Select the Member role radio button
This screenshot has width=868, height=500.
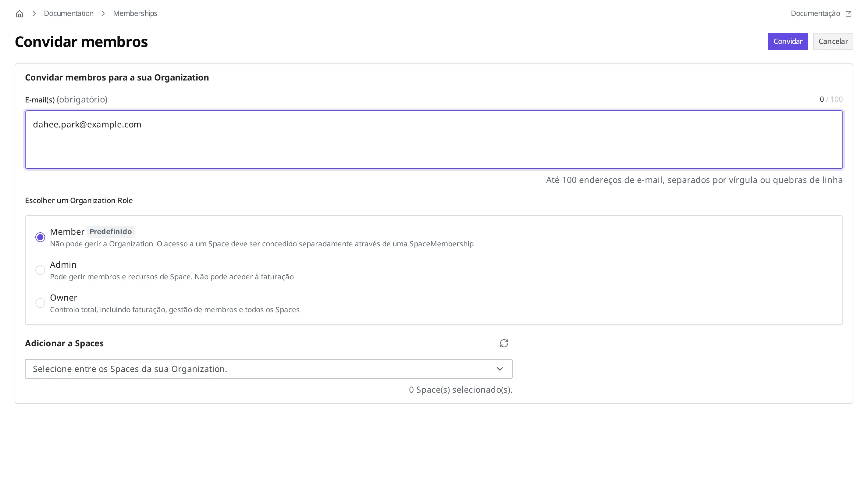coord(40,237)
